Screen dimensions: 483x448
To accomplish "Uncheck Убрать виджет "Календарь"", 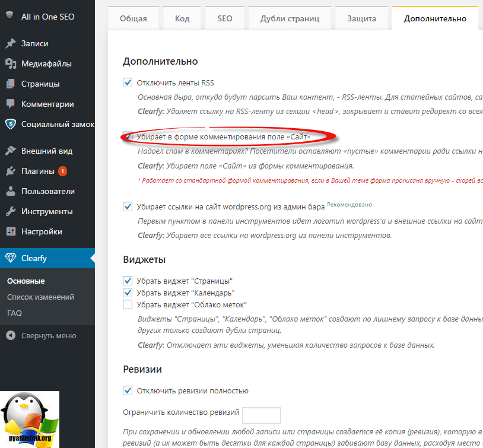I will (128, 293).
